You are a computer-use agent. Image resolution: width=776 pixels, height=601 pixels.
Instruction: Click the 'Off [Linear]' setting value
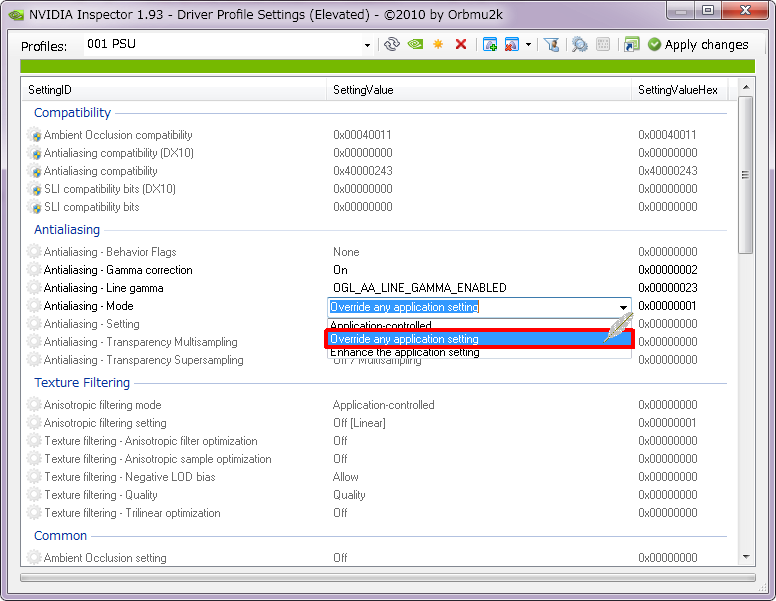tap(359, 423)
